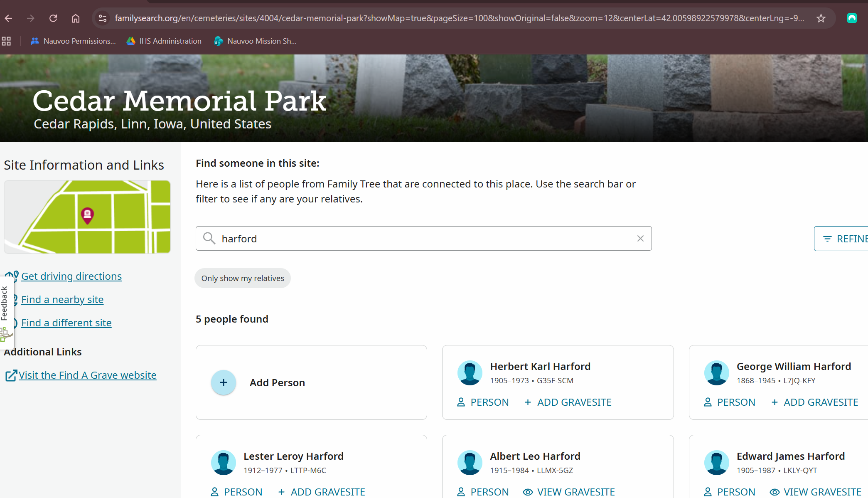The width and height of the screenshot is (868, 498).
Task: Bookmark this page with the star icon
Action: pyautogui.click(x=821, y=18)
